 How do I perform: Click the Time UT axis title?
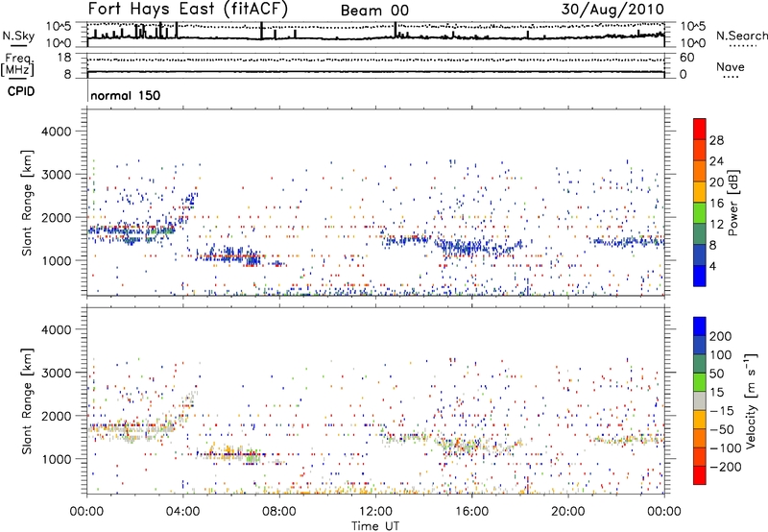point(375,526)
